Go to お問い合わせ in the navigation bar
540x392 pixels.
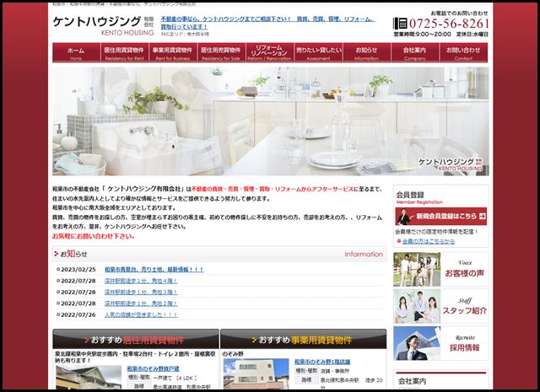[x=463, y=52]
